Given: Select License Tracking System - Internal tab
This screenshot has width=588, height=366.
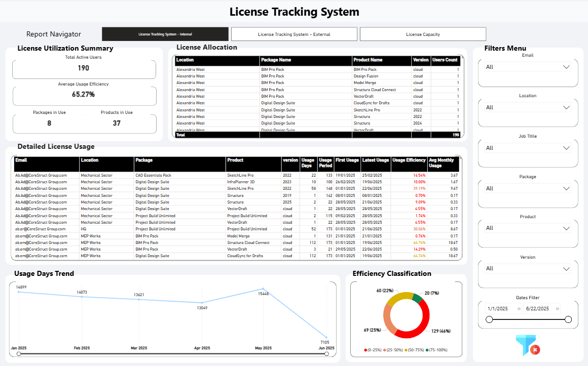Looking at the screenshot, I should (165, 34).
